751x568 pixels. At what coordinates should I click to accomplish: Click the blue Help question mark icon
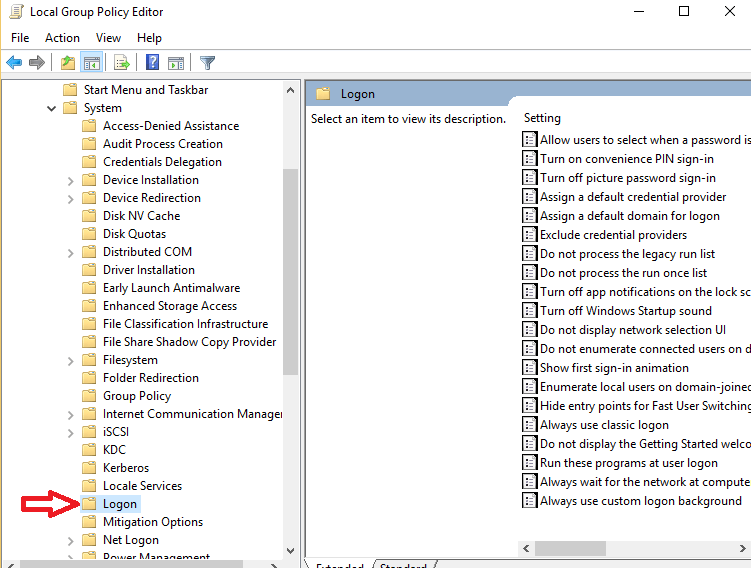[x=152, y=62]
